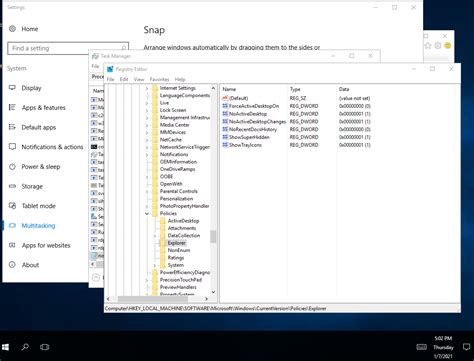Open Task Manager File menu
The height and width of the screenshot is (361, 474).
tap(95, 66)
